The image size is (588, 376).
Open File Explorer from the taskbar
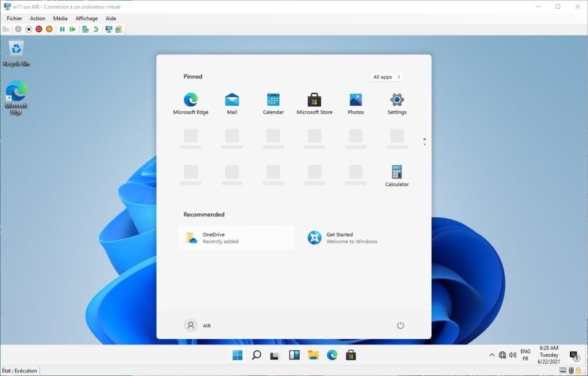tap(313, 355)
